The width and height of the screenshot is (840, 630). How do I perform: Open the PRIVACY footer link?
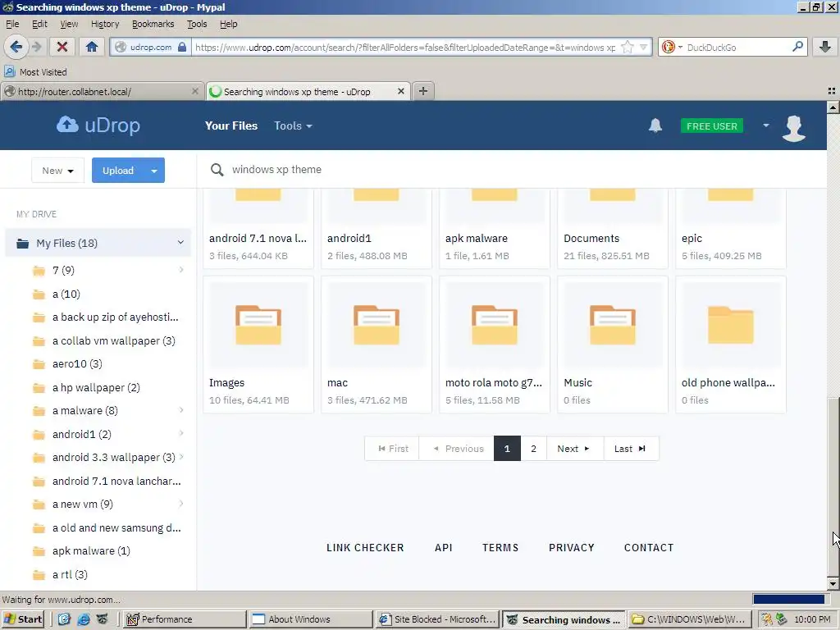(572, 547)
